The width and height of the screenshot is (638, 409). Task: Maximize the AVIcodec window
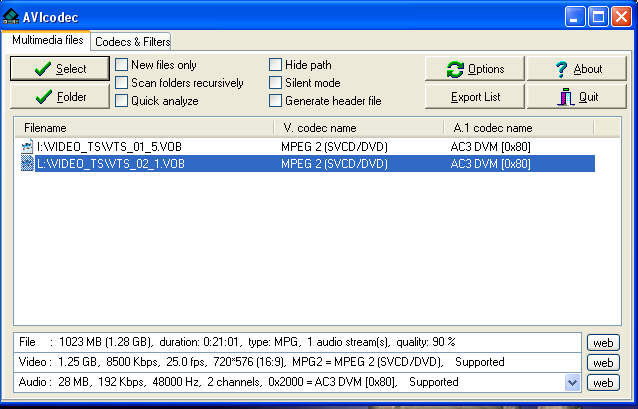[x=598, y=17]
